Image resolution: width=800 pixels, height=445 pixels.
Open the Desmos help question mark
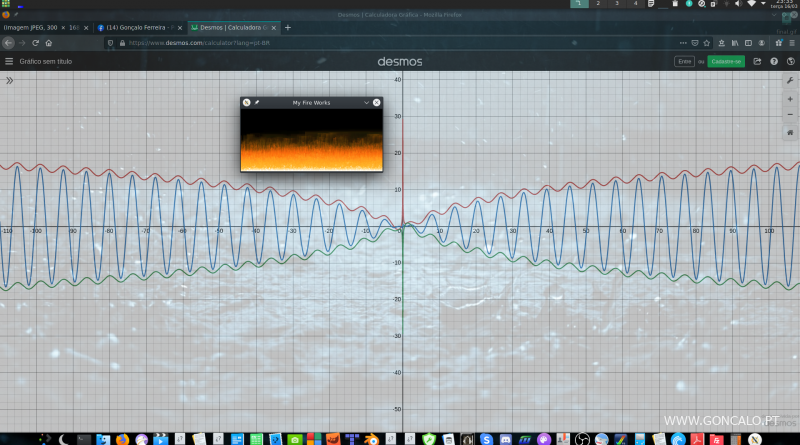774,61
